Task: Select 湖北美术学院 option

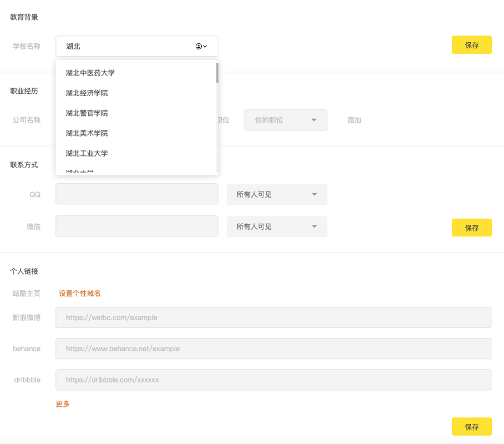Action: click(x=87, y=133)
